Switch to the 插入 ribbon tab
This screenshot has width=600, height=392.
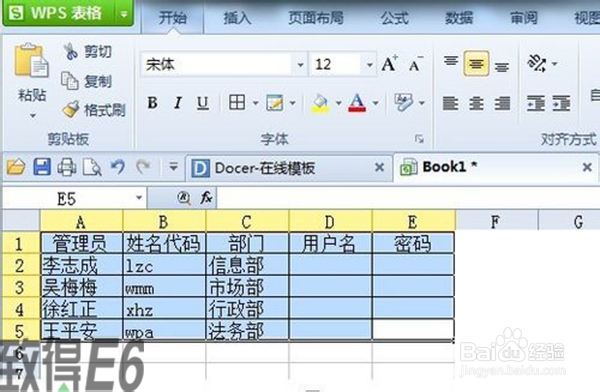tap(238, 18)
